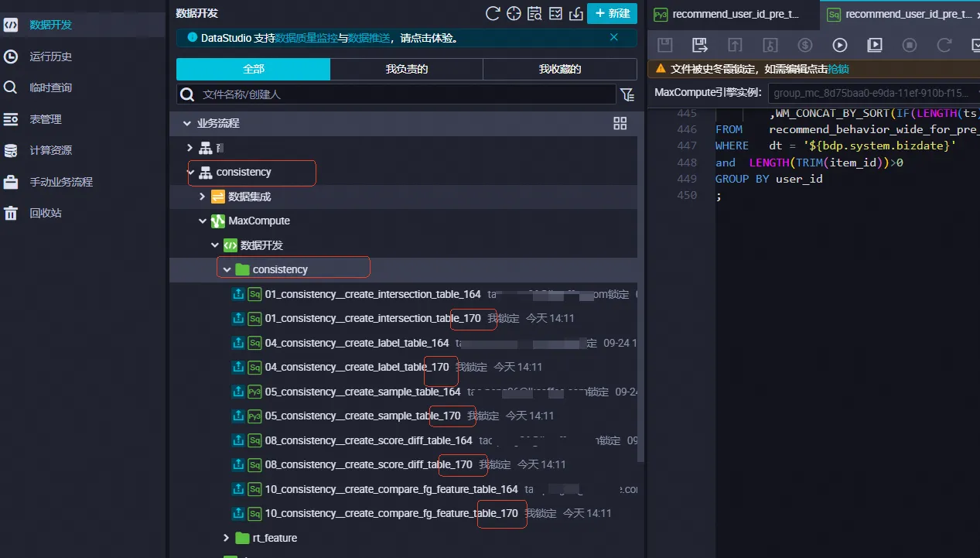Expand the obscured workflow above consistency
Screen dimensions: 980x558
click(x=190, y=148)
